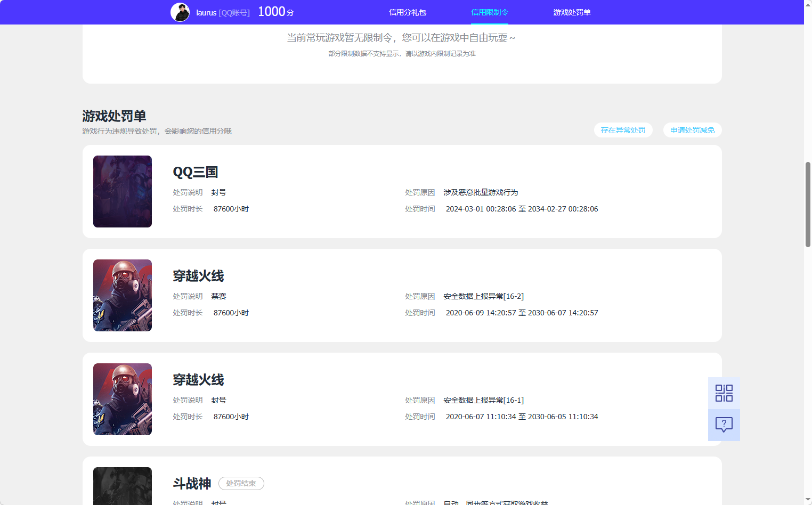Image resolution: width=812 pixels, height=505 pixels.
Task: Click the 斗战神 grayscale thumbnail
Action: 122,486
